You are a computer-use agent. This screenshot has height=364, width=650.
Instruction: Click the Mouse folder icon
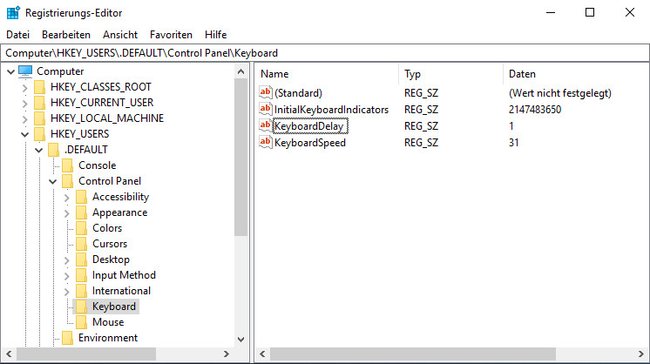81,322
